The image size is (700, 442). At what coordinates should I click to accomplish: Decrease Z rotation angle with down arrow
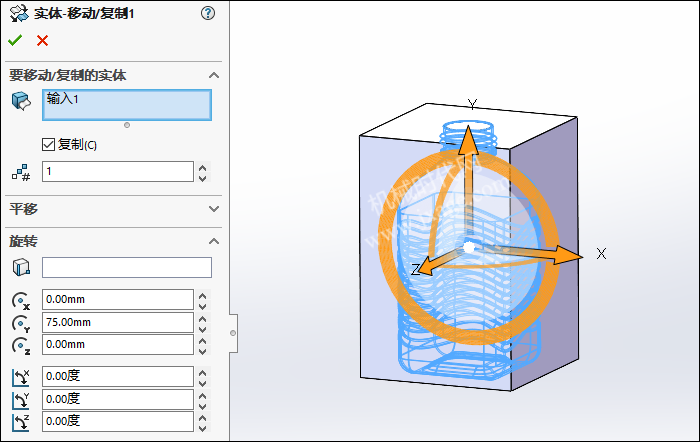point(203,427)
